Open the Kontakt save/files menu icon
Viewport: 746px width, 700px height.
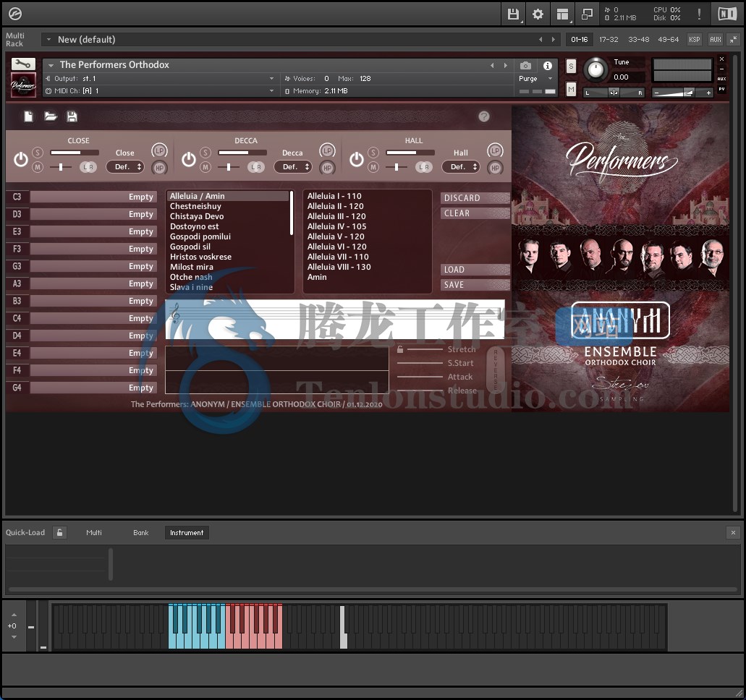point(513,14)
